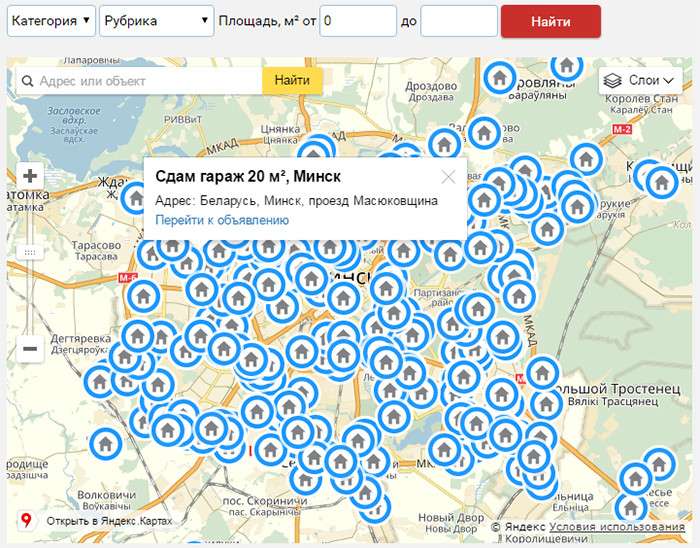Open the Перейти к объявлению link
The height and width of the screenshot is (548, 700).
222,220
